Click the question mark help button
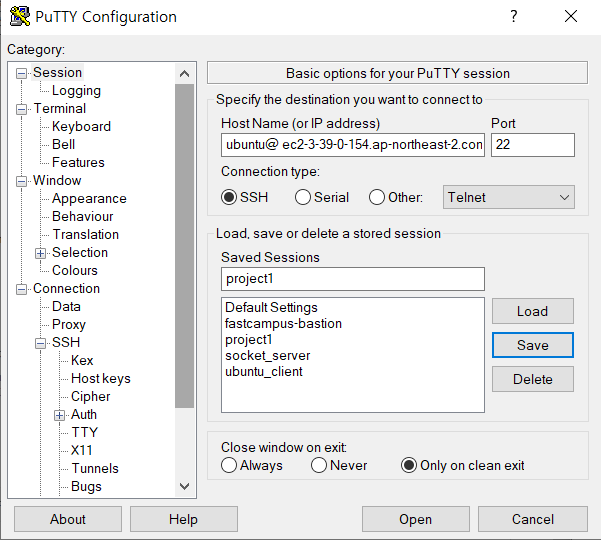 click(514, 16)
